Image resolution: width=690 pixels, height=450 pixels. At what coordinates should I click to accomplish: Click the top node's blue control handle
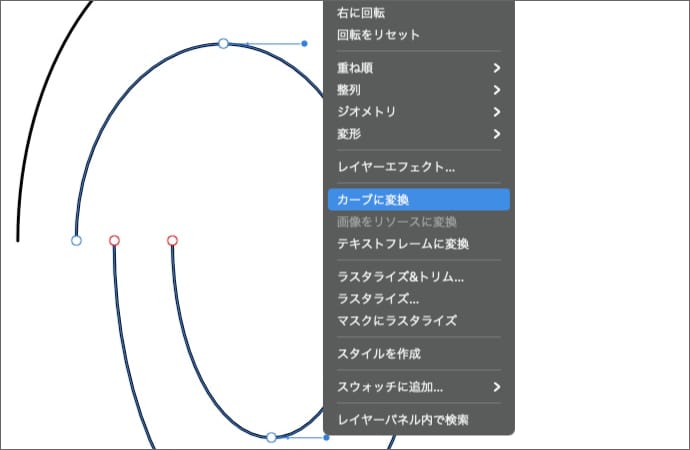click(x=304, y=44)
